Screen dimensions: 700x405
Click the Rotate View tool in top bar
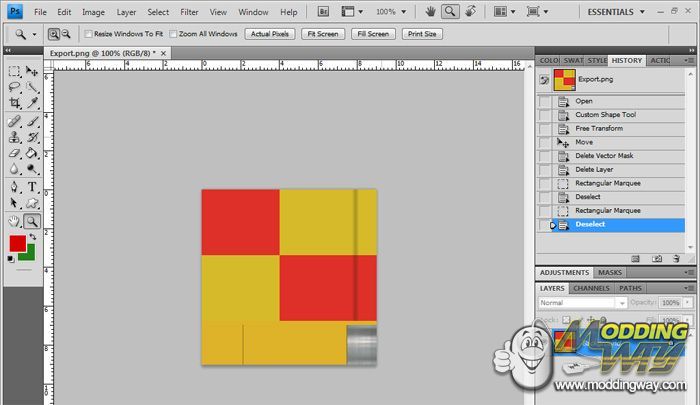click(472, 12)
